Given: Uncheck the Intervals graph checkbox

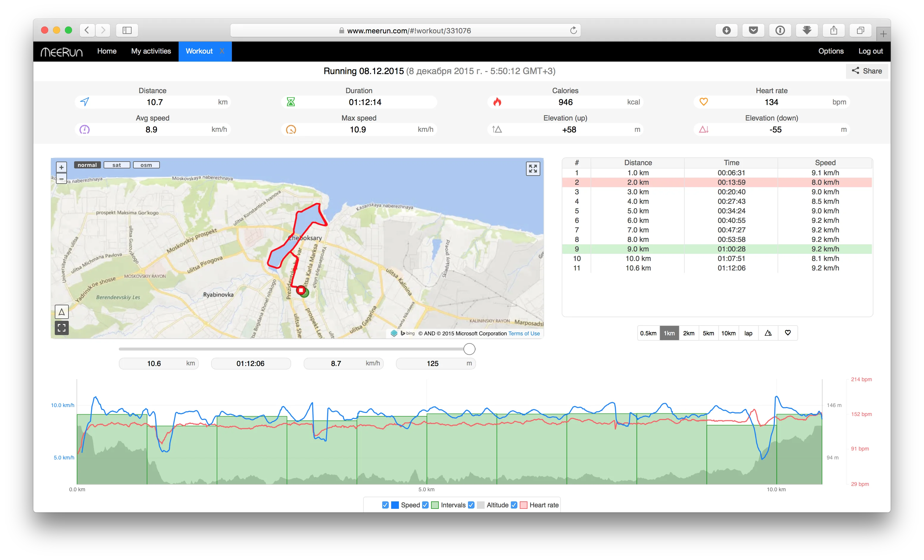Looking at the screenshot, I should [425, 505].
